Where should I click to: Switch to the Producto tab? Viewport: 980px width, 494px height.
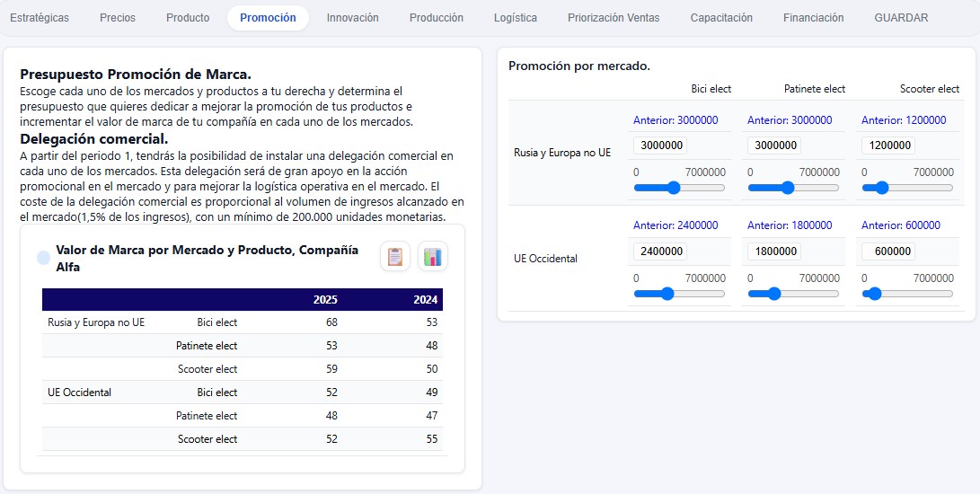point(188,17)
